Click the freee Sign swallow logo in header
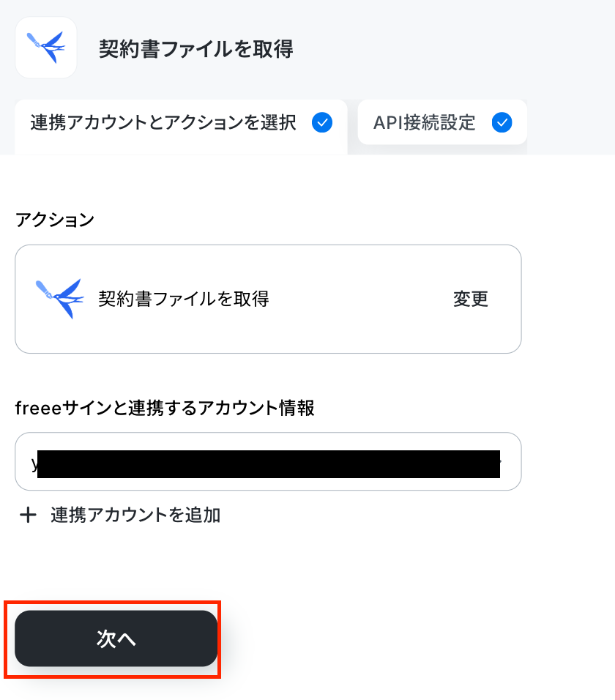The width and height of the screenshot is (615, 700). click(46, 48)
